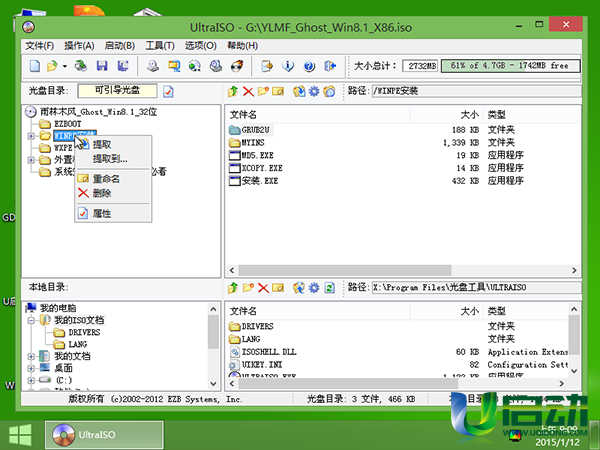The width and height of the screenshot is (600, 450).
Task: Select the DRIVERS folder in local tree
Action: tap(84, 332)
